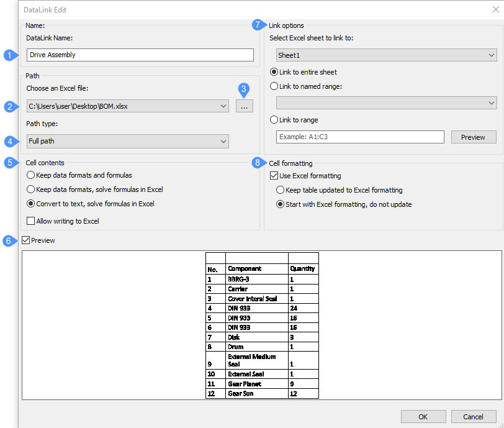Choose Keep data formats, solve formulas in Excel

[31, 189]
